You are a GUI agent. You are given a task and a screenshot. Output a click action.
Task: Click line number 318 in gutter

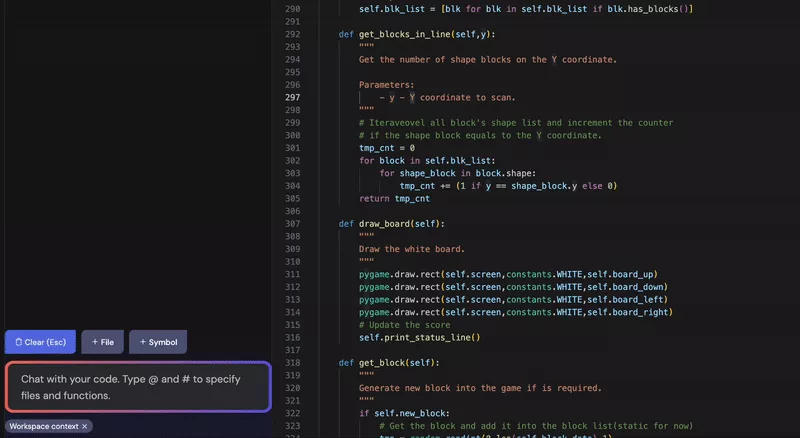292,363
